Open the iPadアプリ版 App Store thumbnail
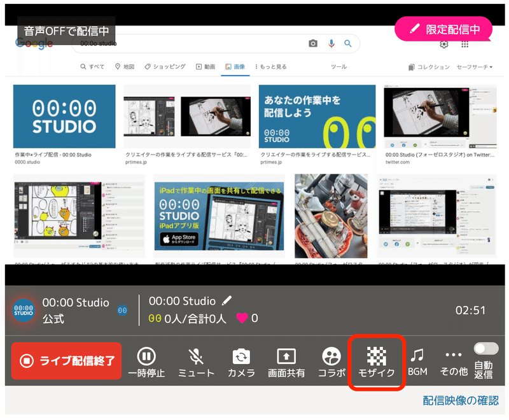Viewport: 509px width, 420px height. tap(219, 216)
